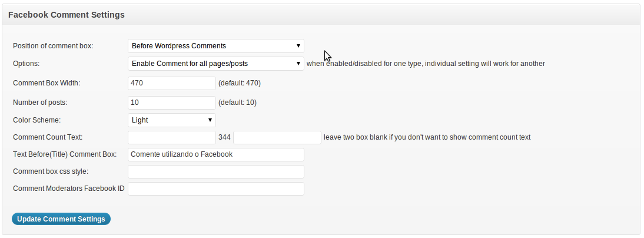
Task: Click the 'Position of comment box:' label
Action: [53, 46]
